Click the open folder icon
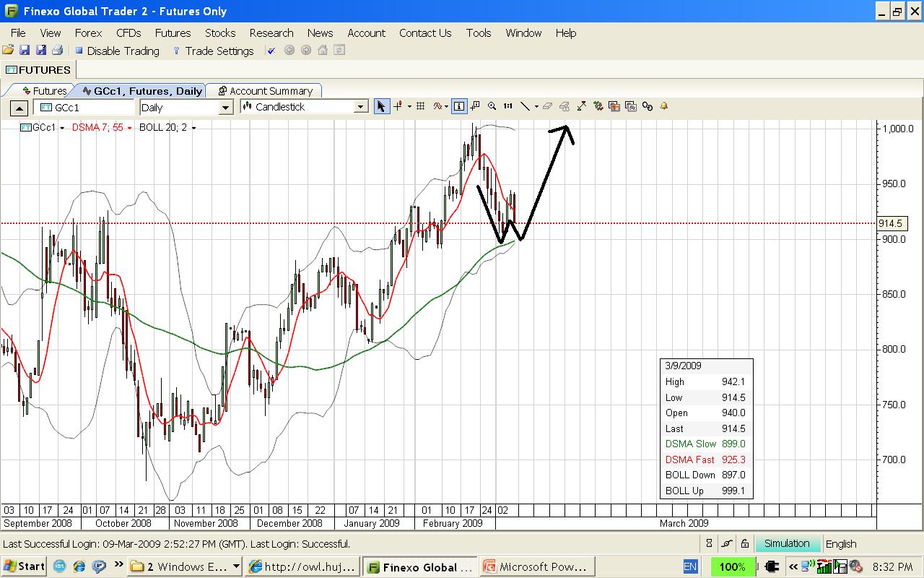924x578 pixels. coord(8,51)
